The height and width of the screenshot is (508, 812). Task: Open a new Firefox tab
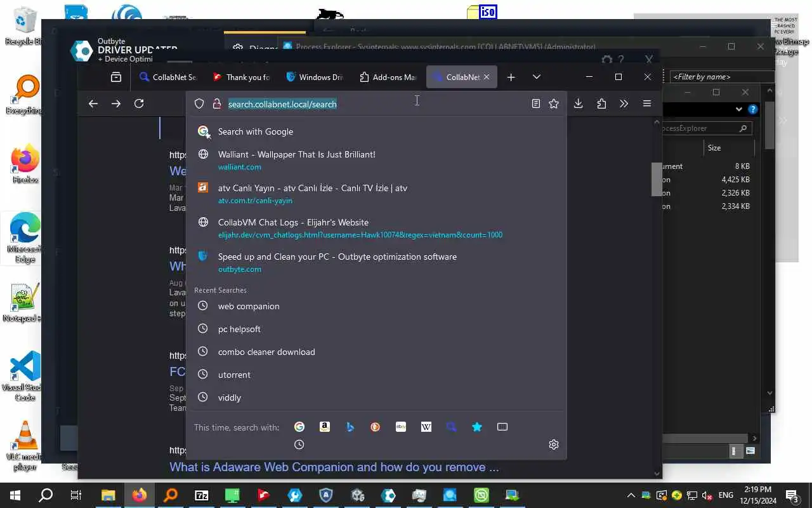511,77
